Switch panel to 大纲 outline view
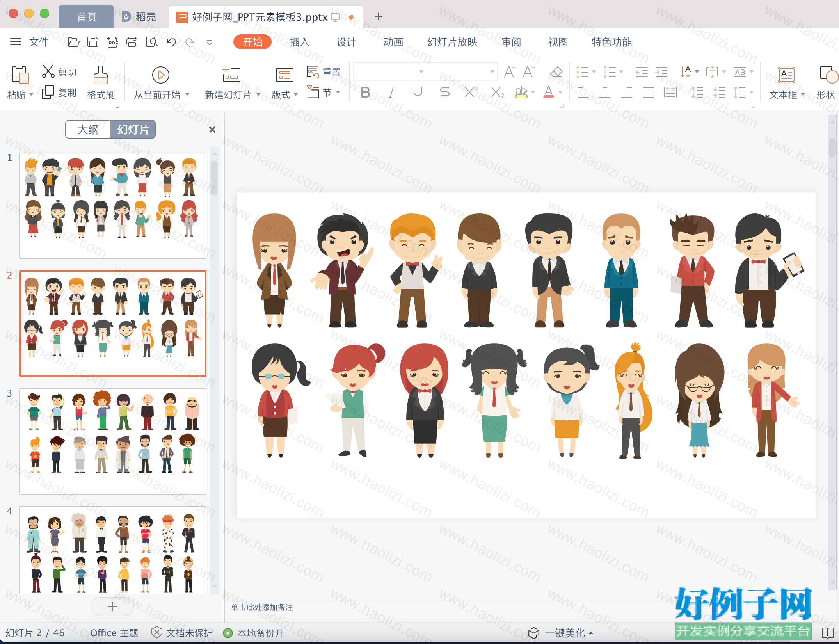 (88, 129)
